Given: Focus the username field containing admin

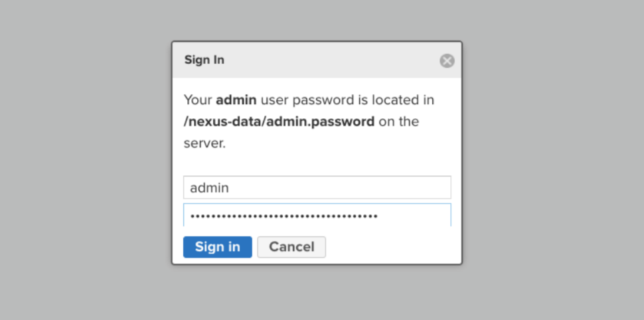Looking at the screenshot, I should pos(317,187).
